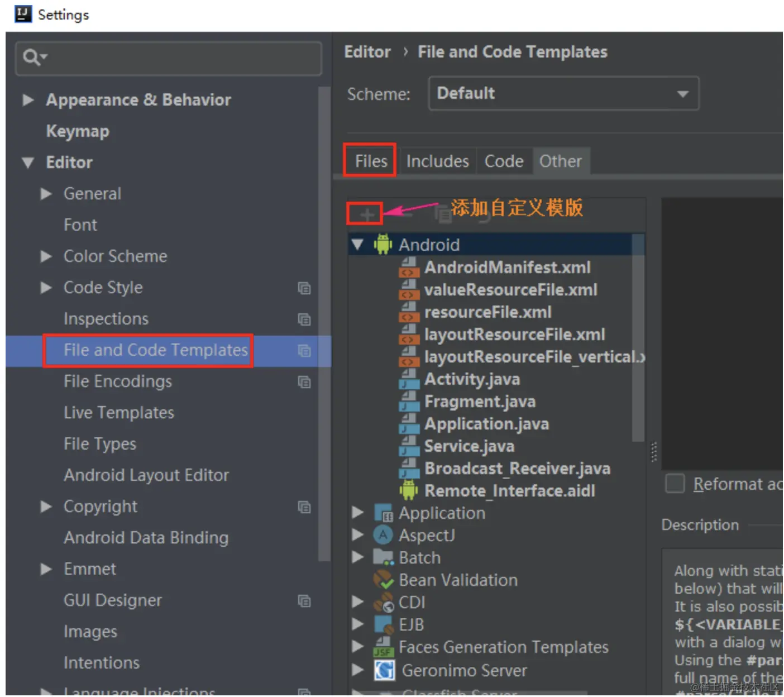Open File Types settings
This screenshot has width=784, height=697.
click(x=100, y=444)
